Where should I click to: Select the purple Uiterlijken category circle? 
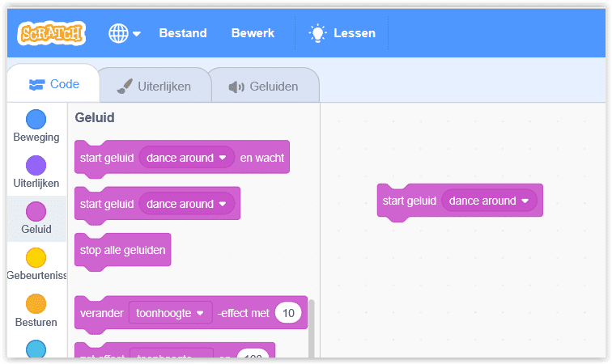(x=36, y=166)
